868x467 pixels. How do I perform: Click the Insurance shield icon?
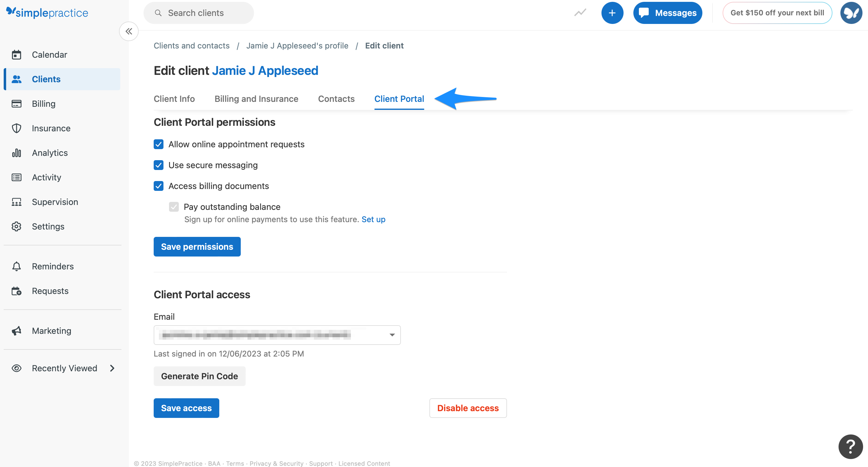coord(17,129)
